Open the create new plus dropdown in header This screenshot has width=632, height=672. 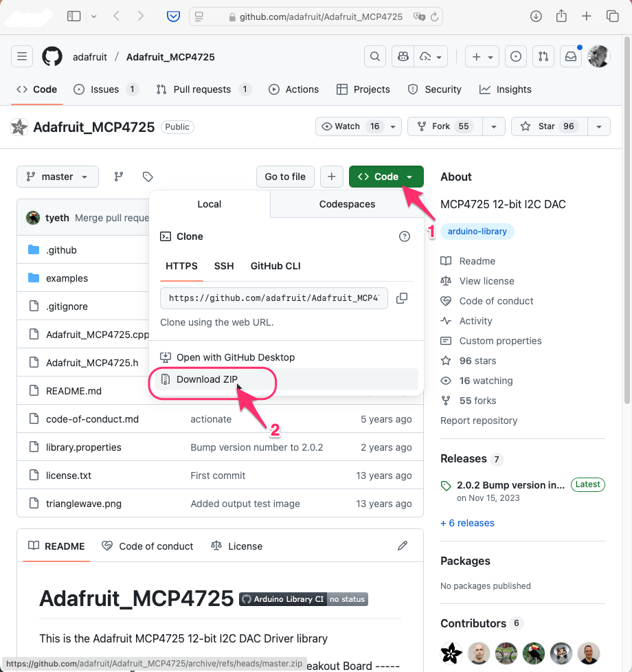[x=482, y=56]
